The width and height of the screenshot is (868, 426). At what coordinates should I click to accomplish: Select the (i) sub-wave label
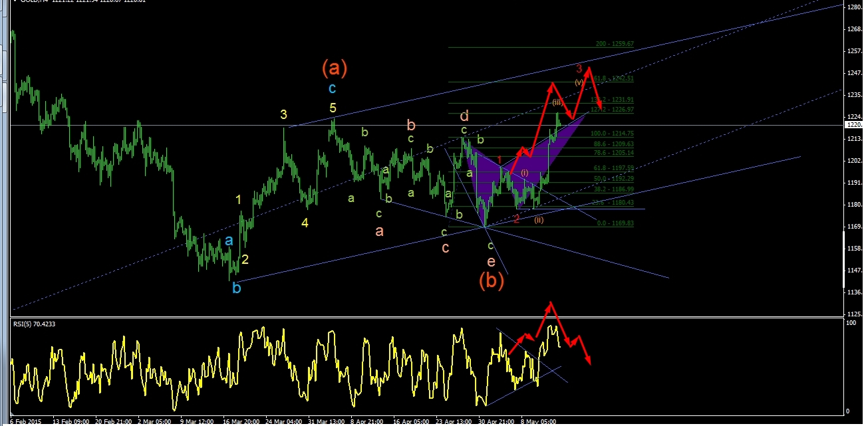pos(525,173)
